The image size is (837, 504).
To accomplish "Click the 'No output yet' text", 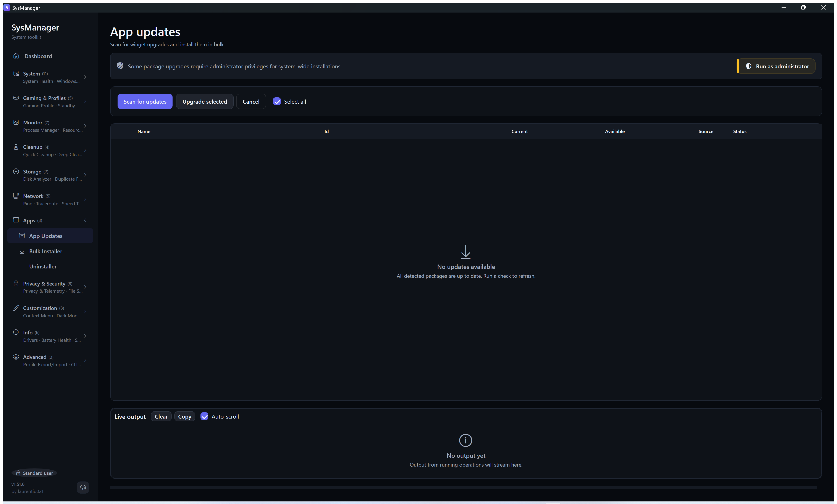I will (466, 456).
